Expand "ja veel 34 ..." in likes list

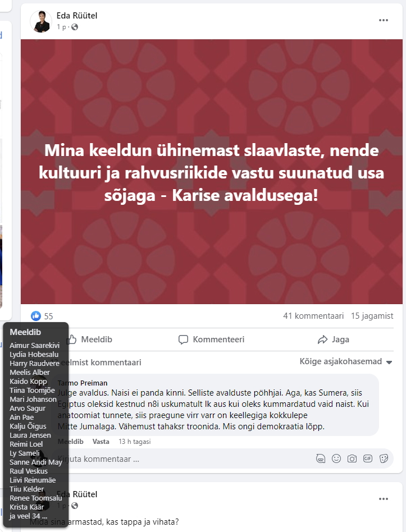coord(28,516)
